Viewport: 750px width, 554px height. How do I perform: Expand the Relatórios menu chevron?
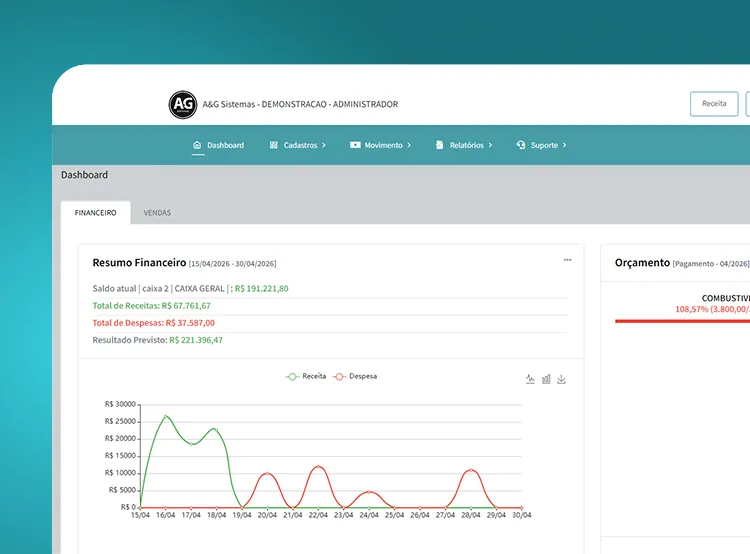[490, 145]
